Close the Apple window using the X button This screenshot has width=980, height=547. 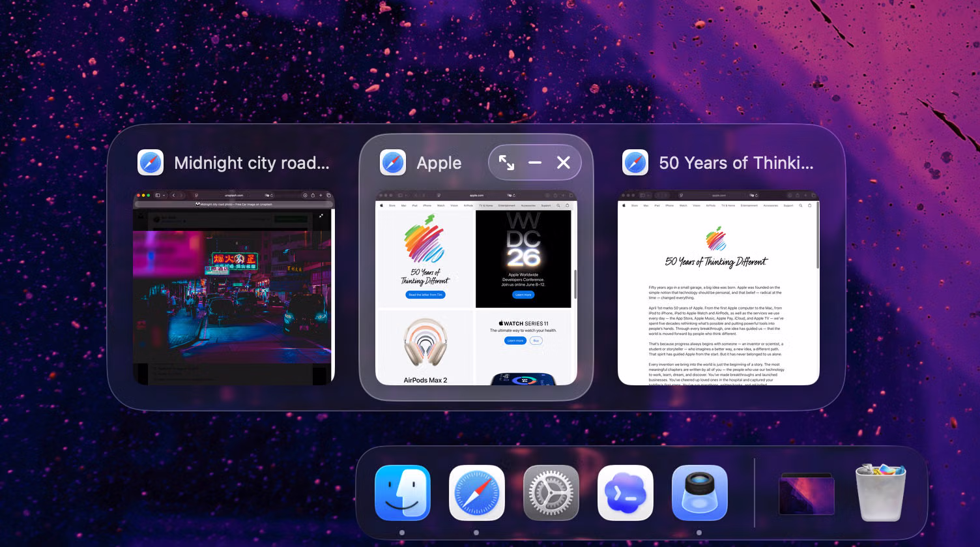564,163
